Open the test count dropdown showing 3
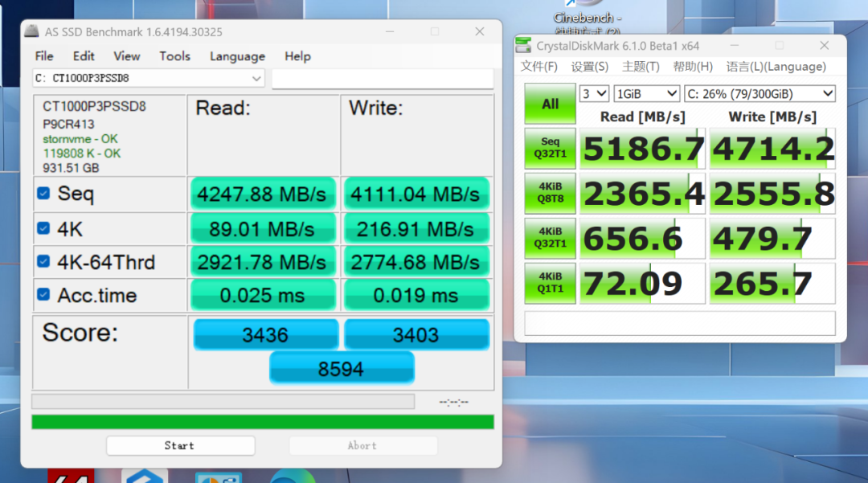868x483 pixels. 594,93
